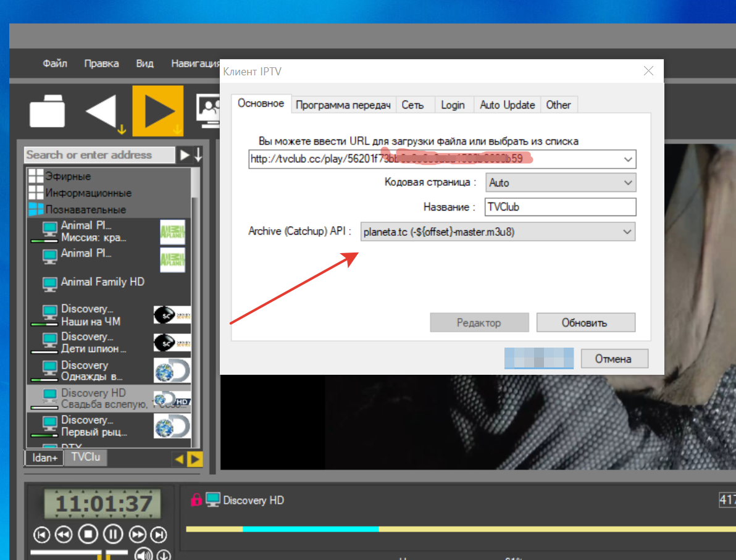
Task: Click the yellow next channel play arrow
Action: click(157, 111)
